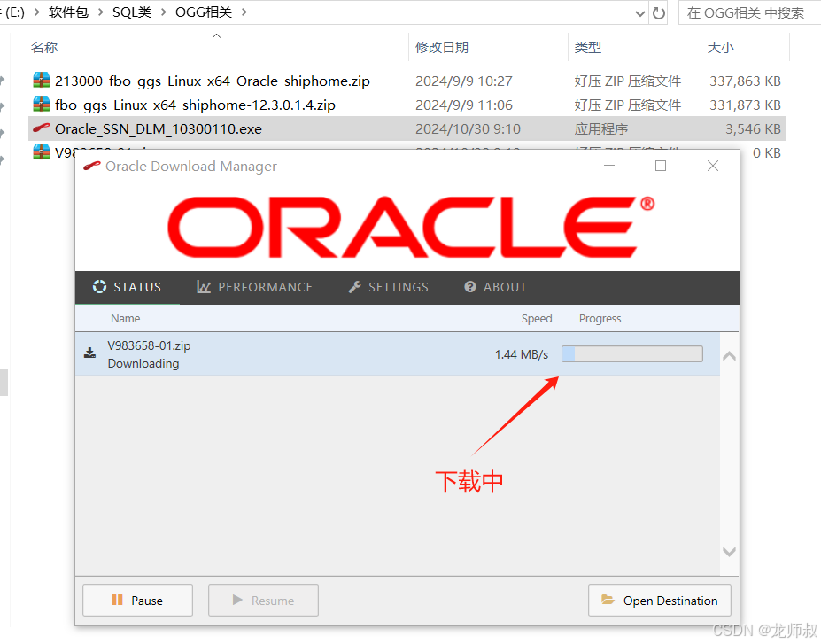821x644 pixels.
Task: Click the Oracle_SSN_DLM_10300110.exe file icon
Action: click(x=42, y=128)
